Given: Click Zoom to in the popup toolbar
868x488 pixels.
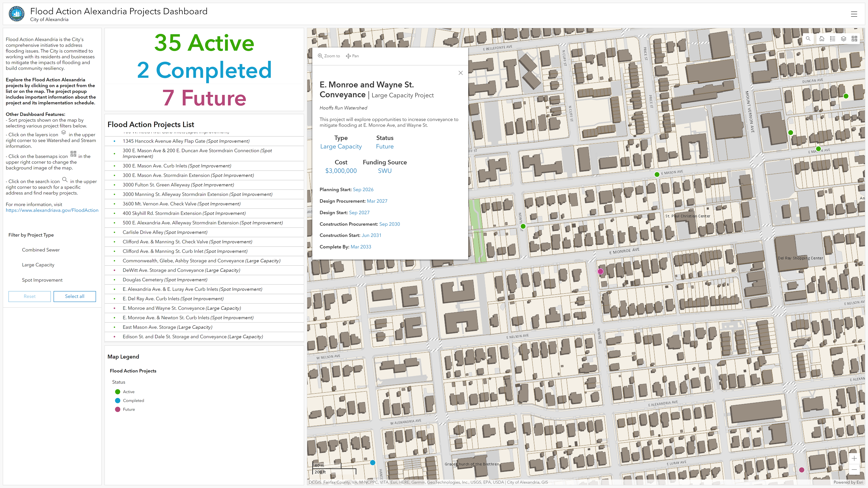Looking at the screenshot, I should pyautogui.click(x=329, y=56).
